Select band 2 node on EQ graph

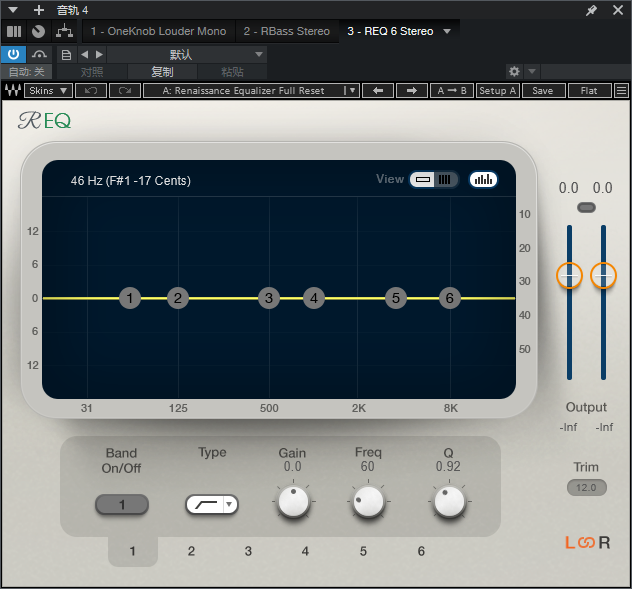pos(178,298)
